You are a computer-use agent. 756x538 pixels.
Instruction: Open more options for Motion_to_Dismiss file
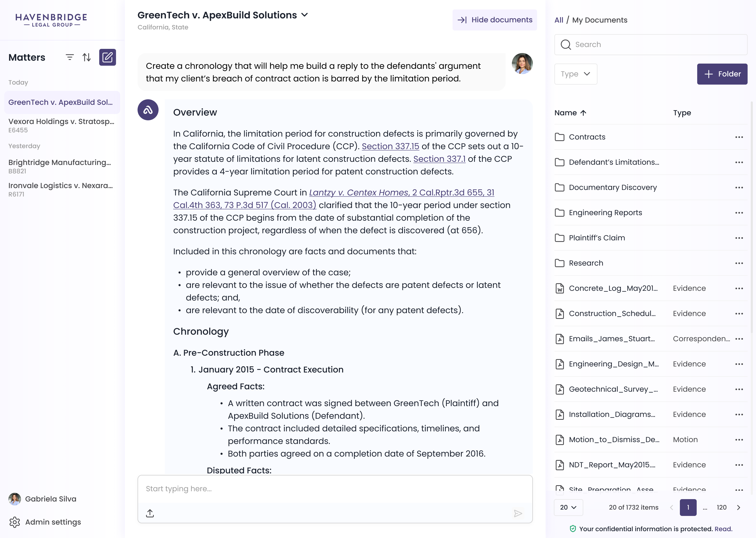[x=739, y=439]
